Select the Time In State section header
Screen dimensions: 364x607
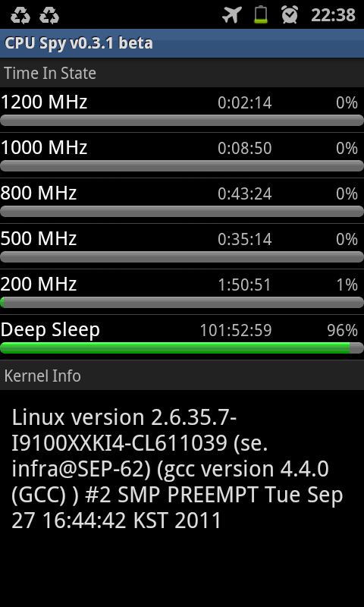(182, 73)
